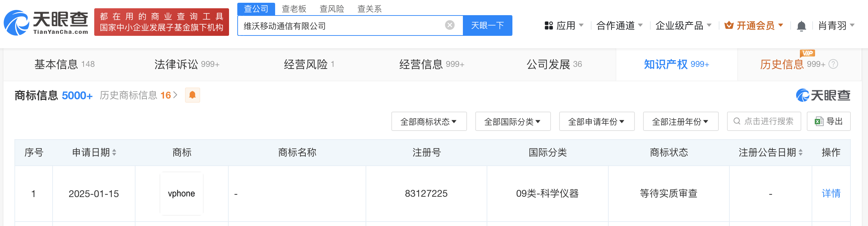Open the 经营信息 tab
Viewport: 868px width, 226px height.
(x=432, y=64)
